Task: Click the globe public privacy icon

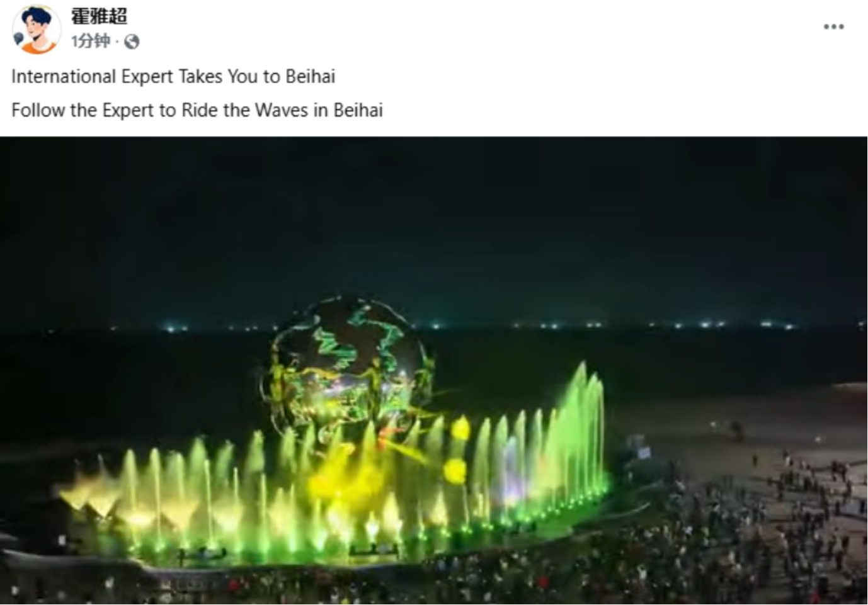Action: tap(132, 42)
